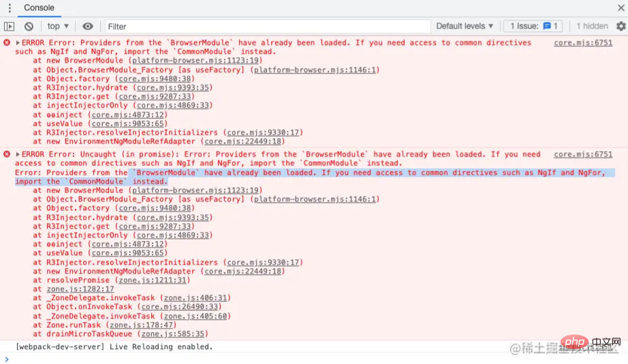Select the Console tab
The width and height of the screenshot is (628, 364).
pyautogui.click(x=39, y=8)
